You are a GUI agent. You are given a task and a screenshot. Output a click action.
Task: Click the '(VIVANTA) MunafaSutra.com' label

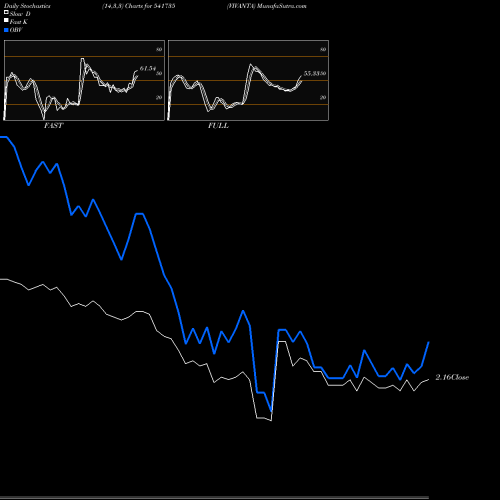267,6
